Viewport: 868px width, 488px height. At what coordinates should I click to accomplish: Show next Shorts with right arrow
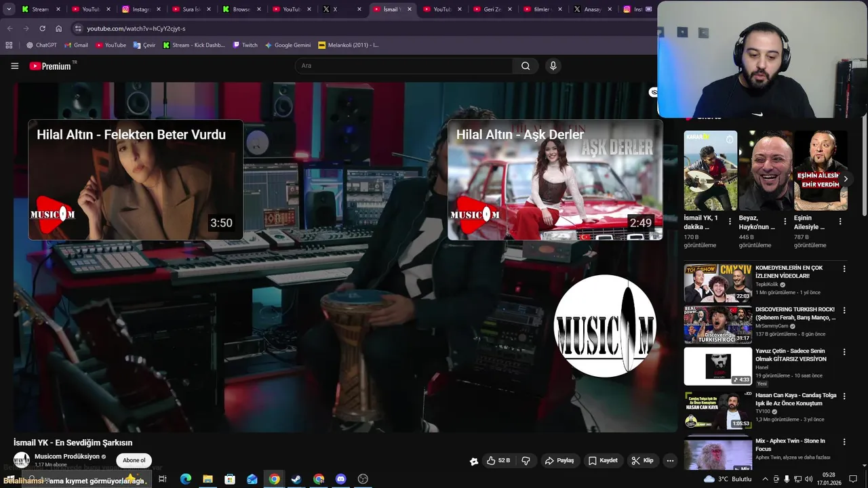point(845,179)
